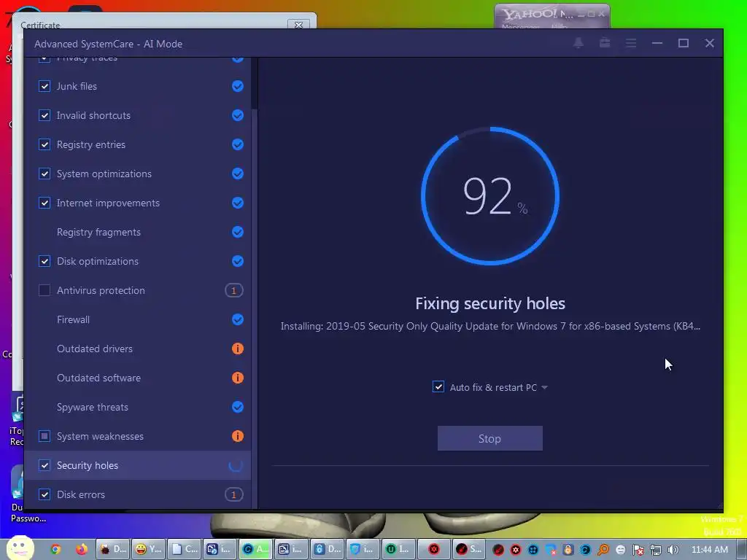Click the count badge next to Disk errors

point(233,494)
